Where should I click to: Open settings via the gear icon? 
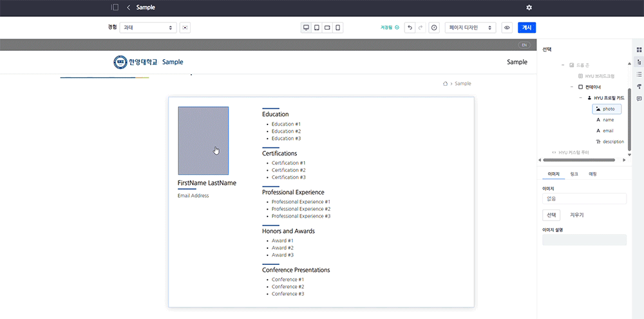[529, 7]
